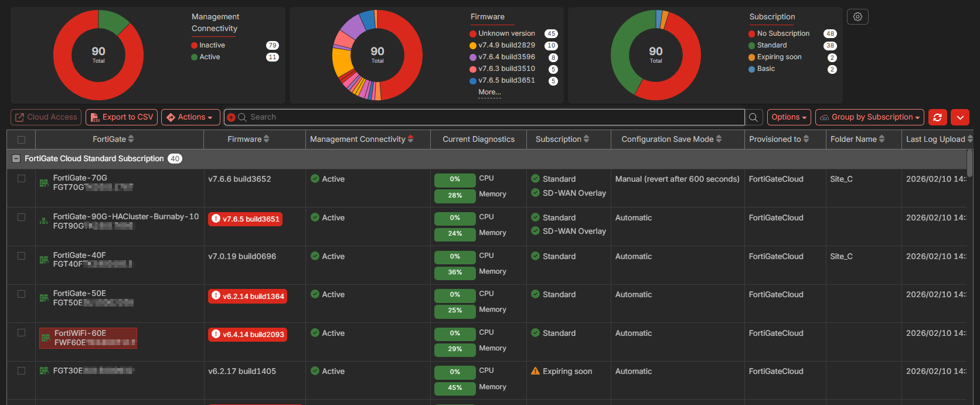Expand Group by Subscription dropdown
980x405 pixels.
[870, 117]
